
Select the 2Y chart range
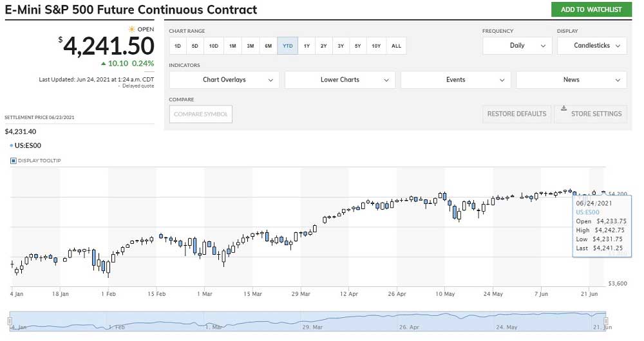[324, 46]
